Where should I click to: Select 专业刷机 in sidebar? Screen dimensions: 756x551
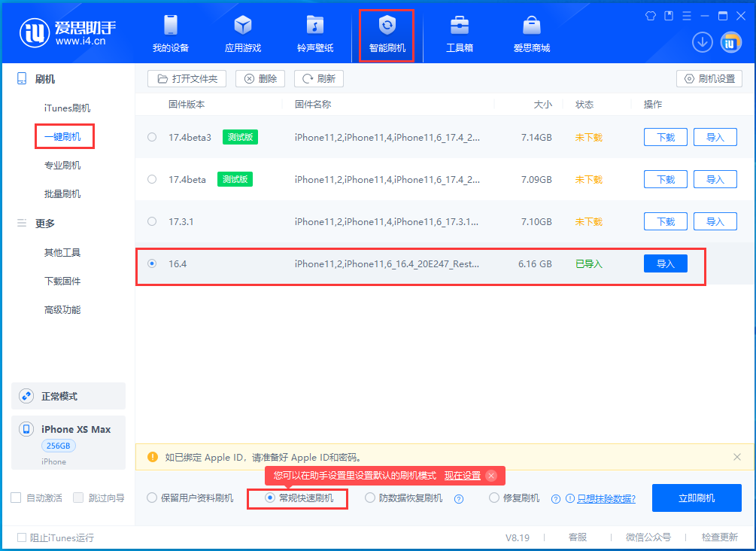[x=62, y=166]
